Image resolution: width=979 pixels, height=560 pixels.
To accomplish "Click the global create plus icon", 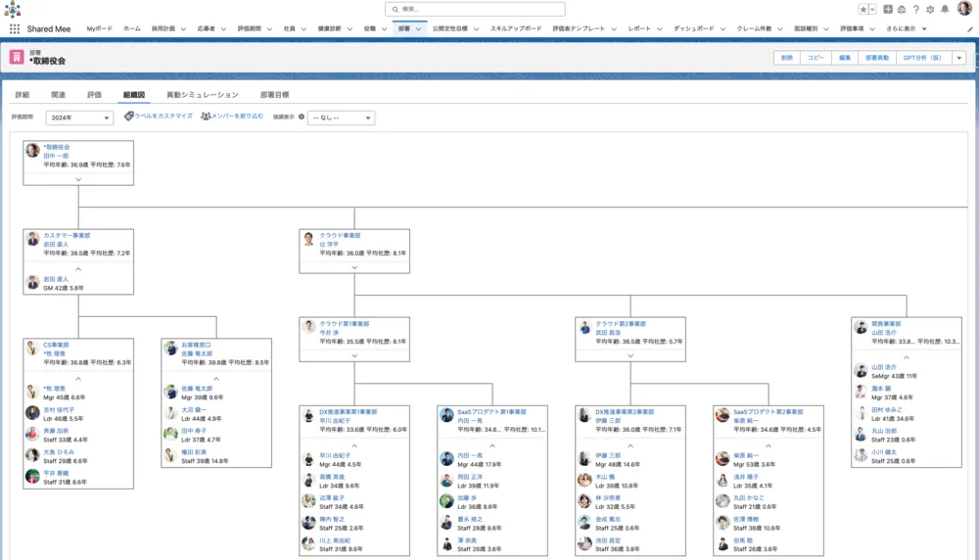I will [x=887, y=9].
